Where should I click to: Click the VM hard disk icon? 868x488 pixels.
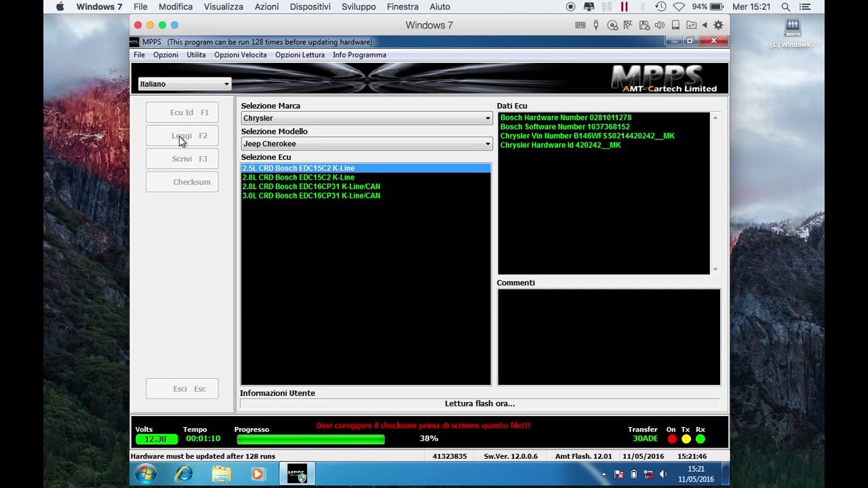pyautogui.click(x=675, y=25)
